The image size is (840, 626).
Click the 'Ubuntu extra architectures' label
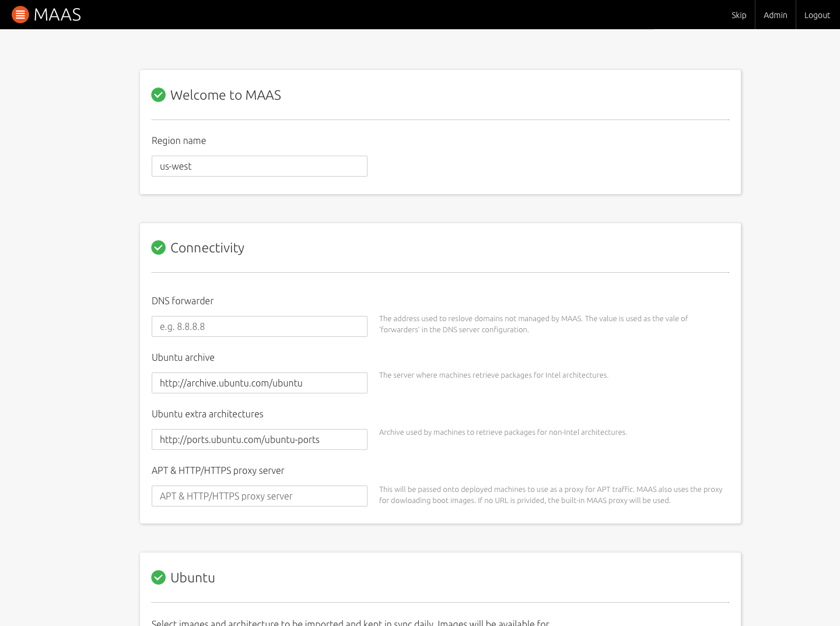click(x=208, y=414)
